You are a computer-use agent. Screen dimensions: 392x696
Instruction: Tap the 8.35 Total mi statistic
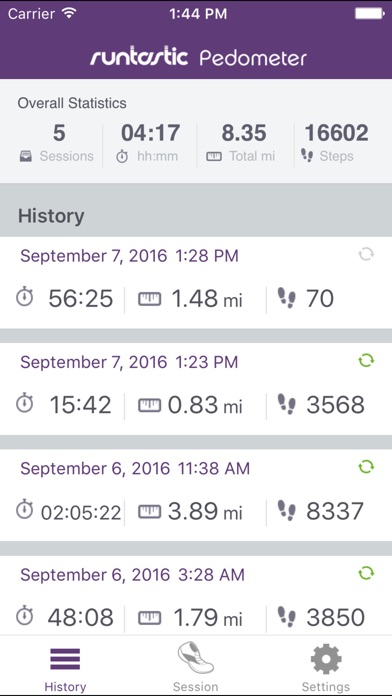[x=243, y=143]
